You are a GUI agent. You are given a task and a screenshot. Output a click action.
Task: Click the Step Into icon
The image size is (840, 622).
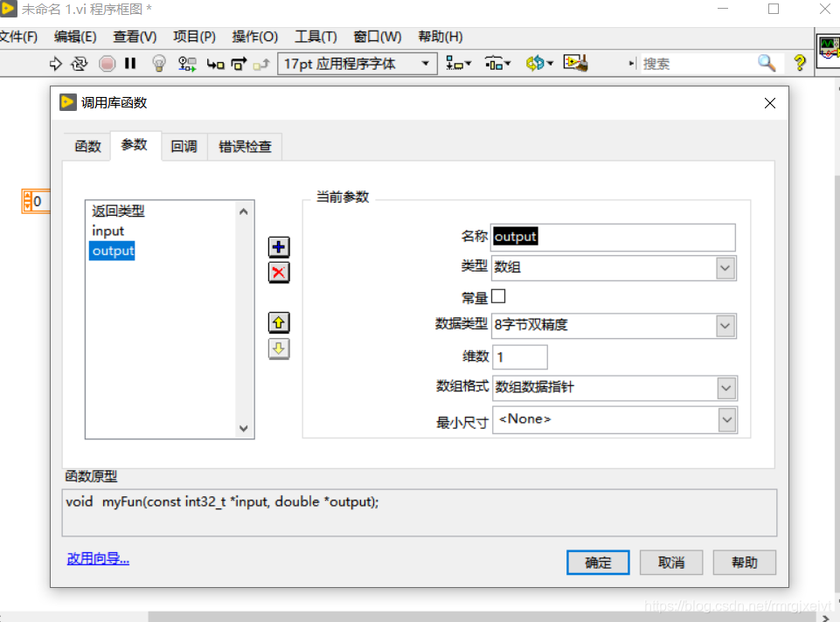[x=215, y=65]
